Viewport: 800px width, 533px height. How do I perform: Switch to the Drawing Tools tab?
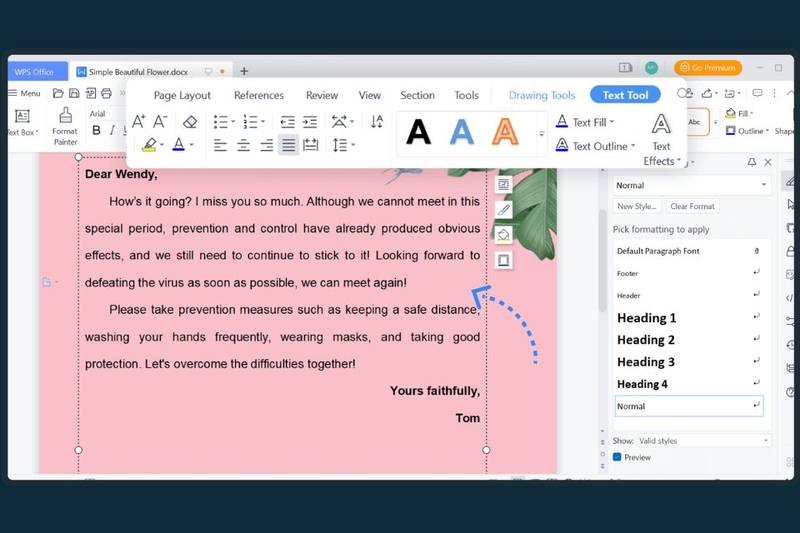tap(542, 95)
